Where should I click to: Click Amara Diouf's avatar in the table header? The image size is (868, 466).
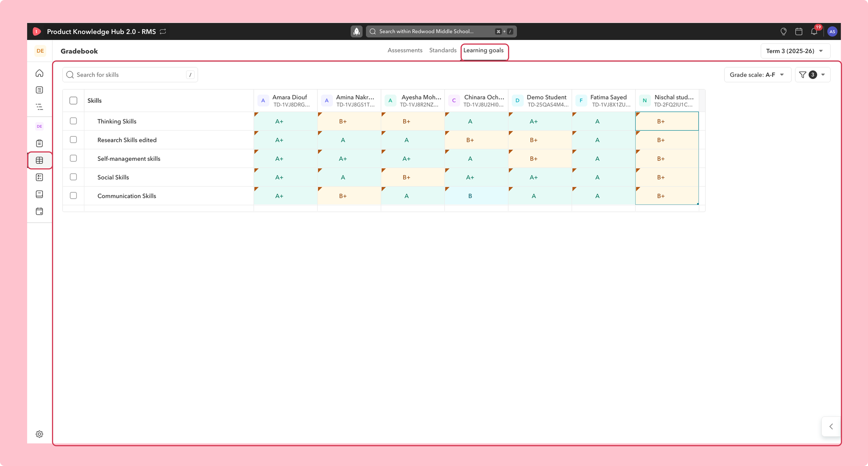[263, 100]
